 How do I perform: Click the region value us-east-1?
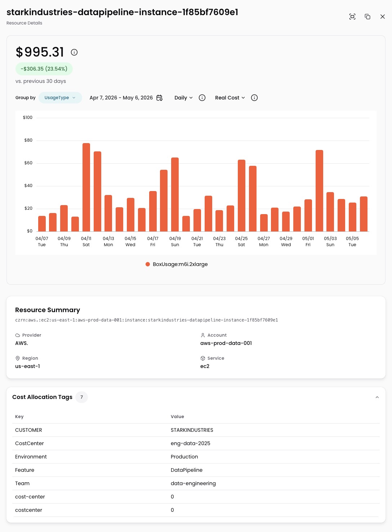click(28, 366)
